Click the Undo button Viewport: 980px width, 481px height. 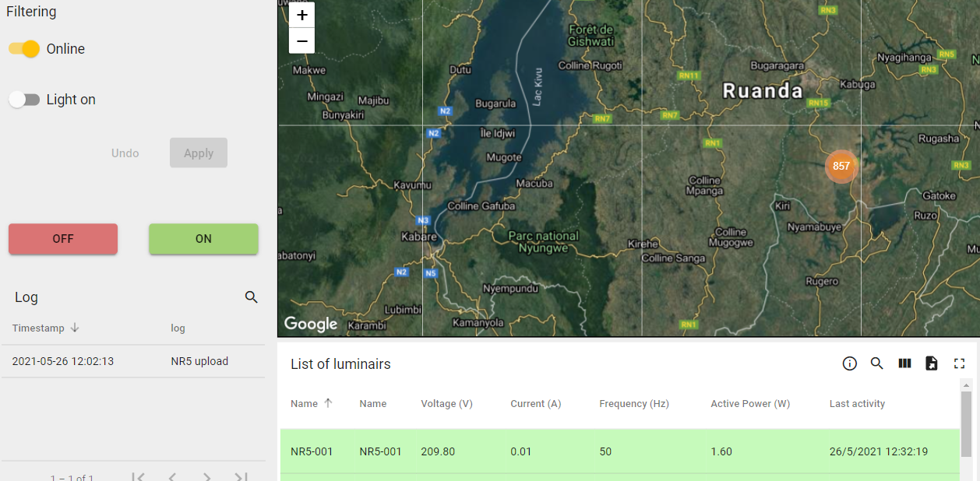pos(125,153)
